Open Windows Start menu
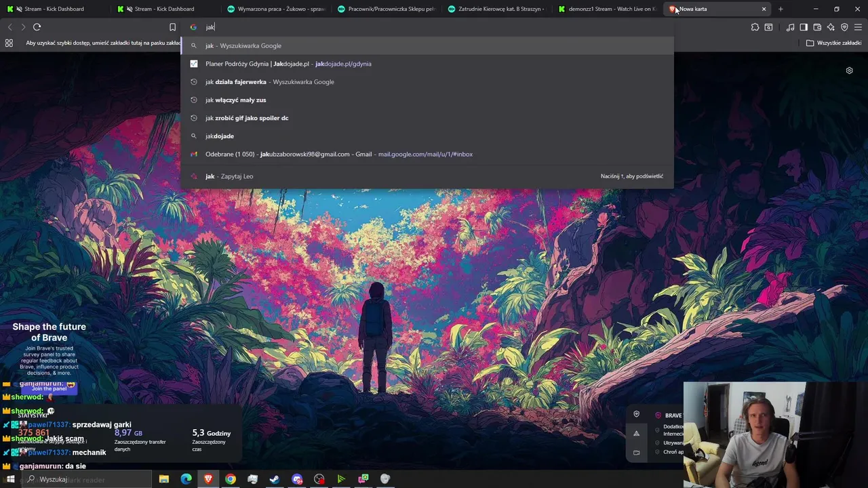 pyautogui.click(x=10, y=479)
